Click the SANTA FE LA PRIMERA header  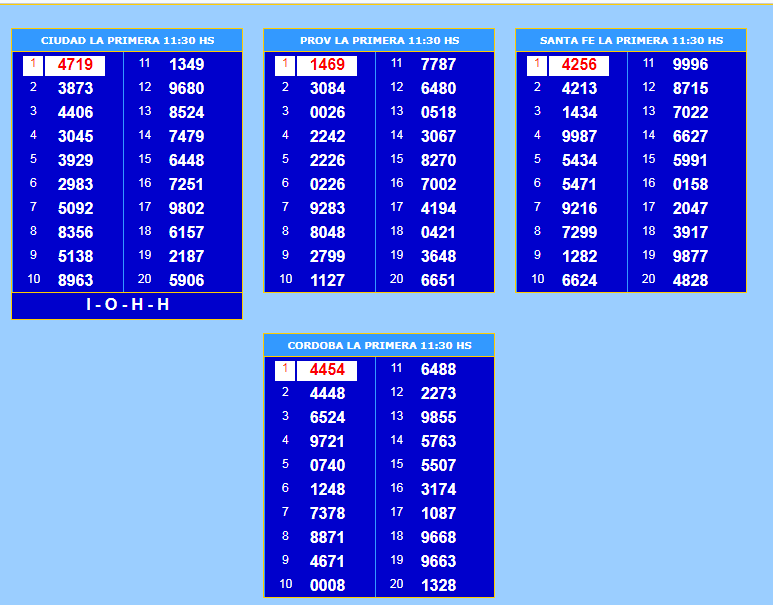(631, 41)
